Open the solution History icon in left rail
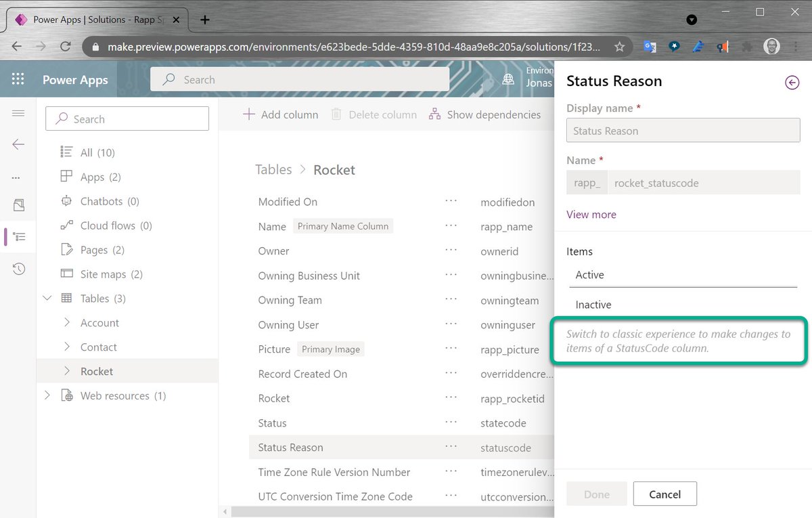The height and width of the screenshot is (518, 812). [x=18, y=269]
